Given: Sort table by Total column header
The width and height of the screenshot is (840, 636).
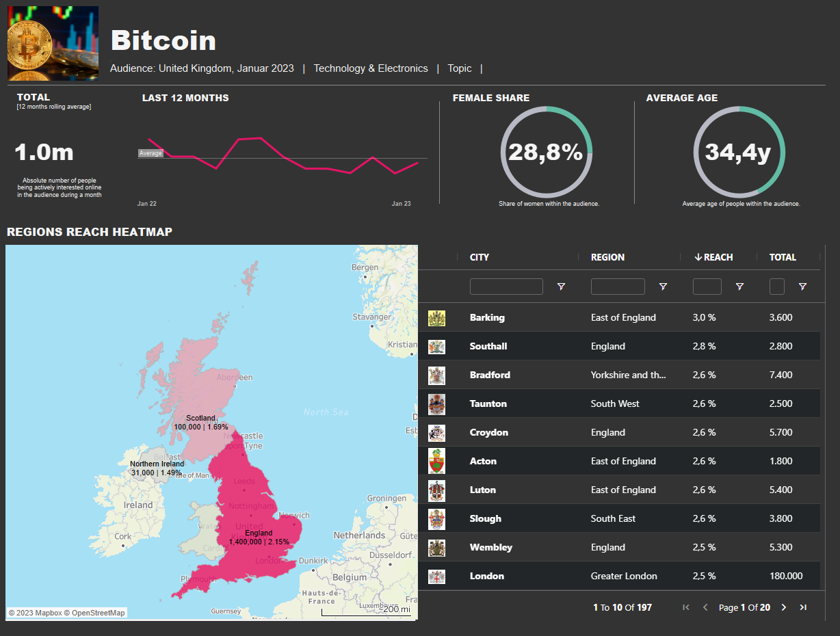Looking at the screenshot, I should pyautogui.click(x=783, y=257).
